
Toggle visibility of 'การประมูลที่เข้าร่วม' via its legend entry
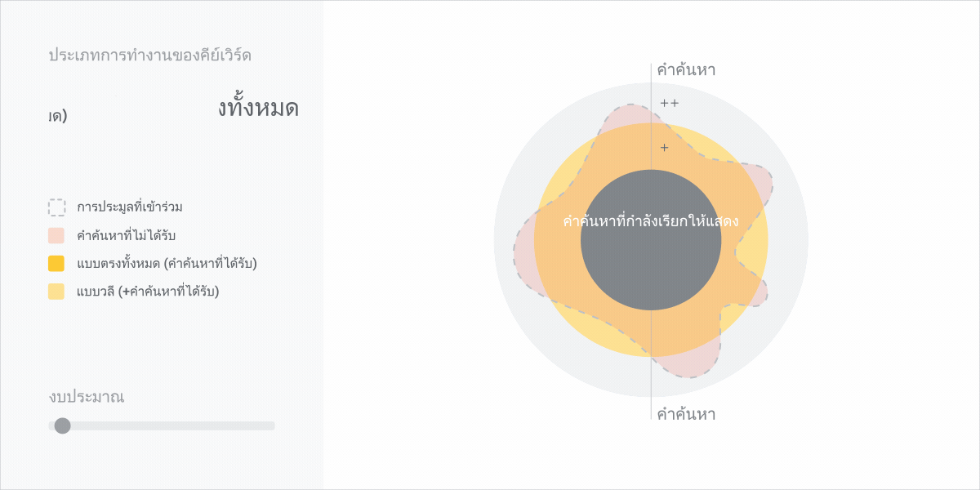point(131,207)
